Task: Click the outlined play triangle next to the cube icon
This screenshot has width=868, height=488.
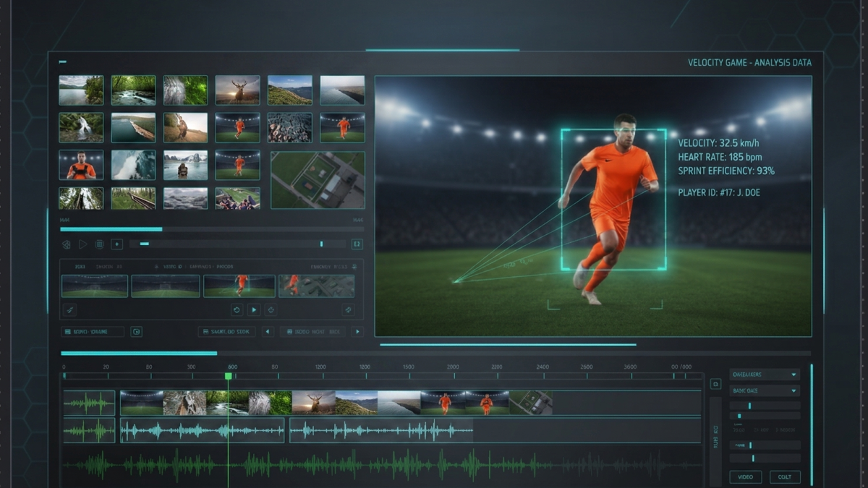Action: 82,244
